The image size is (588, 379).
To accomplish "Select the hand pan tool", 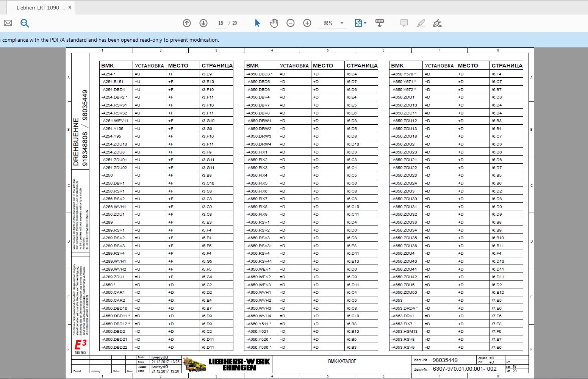I will (x=274, y=23).
